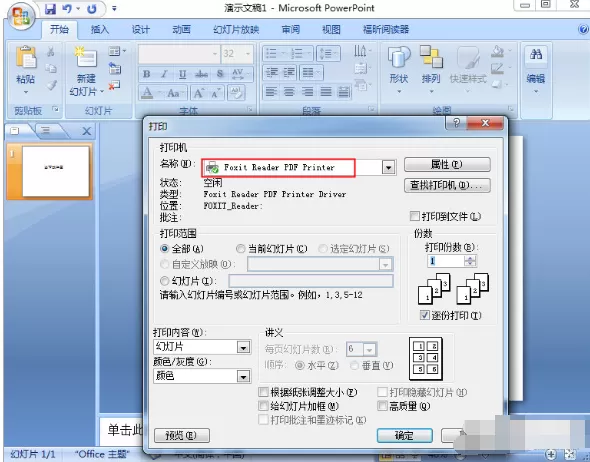This screenshot has width=590, height=462.
Task: Close the slide thumbnail pane
Action: point(87,131)
